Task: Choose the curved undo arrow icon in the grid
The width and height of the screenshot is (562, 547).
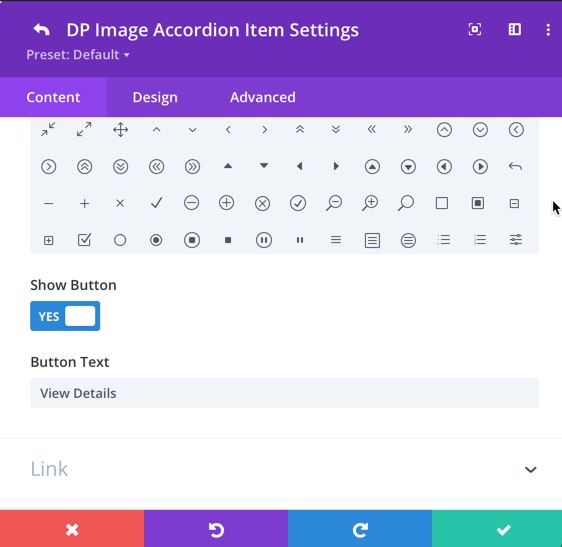Action: click(515, 166)
